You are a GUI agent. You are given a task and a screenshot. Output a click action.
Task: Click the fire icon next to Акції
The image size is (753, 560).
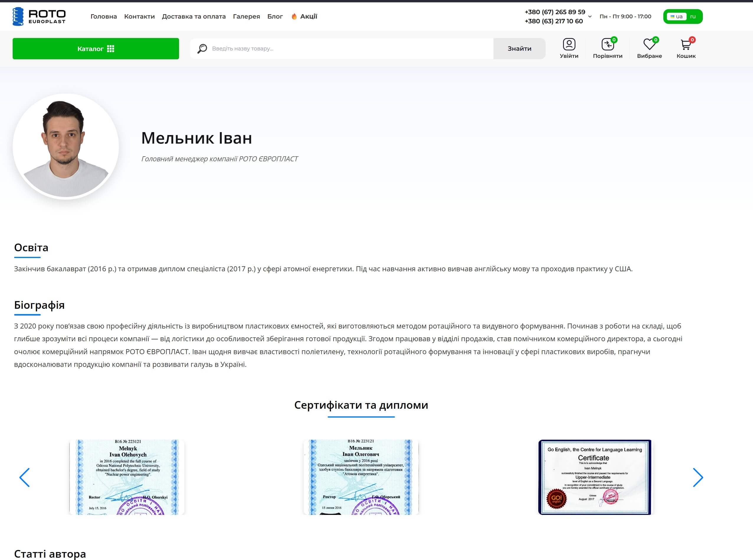click(294, 16)
